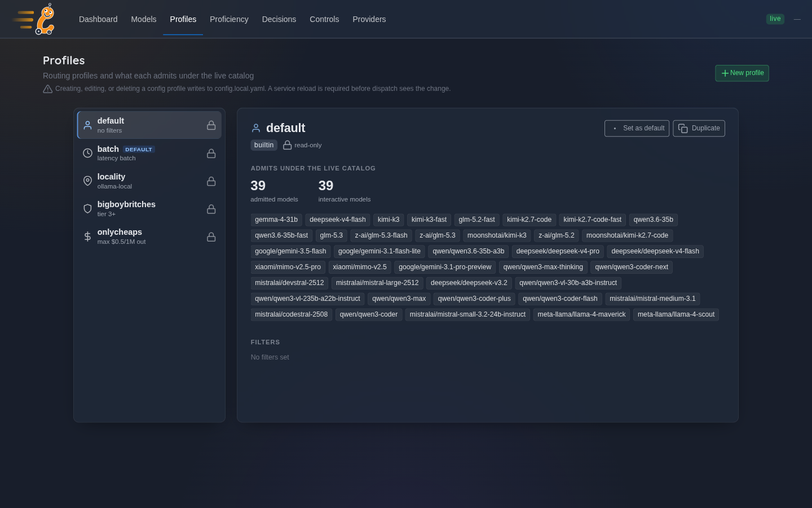This screenshot has height=508, width=812.
Task: Click the shield icon on bigboybritches profile
Action: tap(87, 209)
